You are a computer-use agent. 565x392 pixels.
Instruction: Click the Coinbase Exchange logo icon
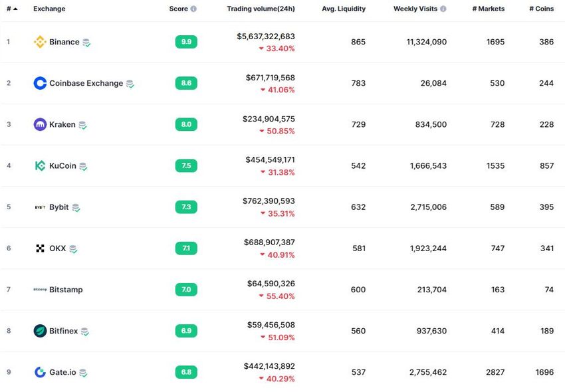40,83
